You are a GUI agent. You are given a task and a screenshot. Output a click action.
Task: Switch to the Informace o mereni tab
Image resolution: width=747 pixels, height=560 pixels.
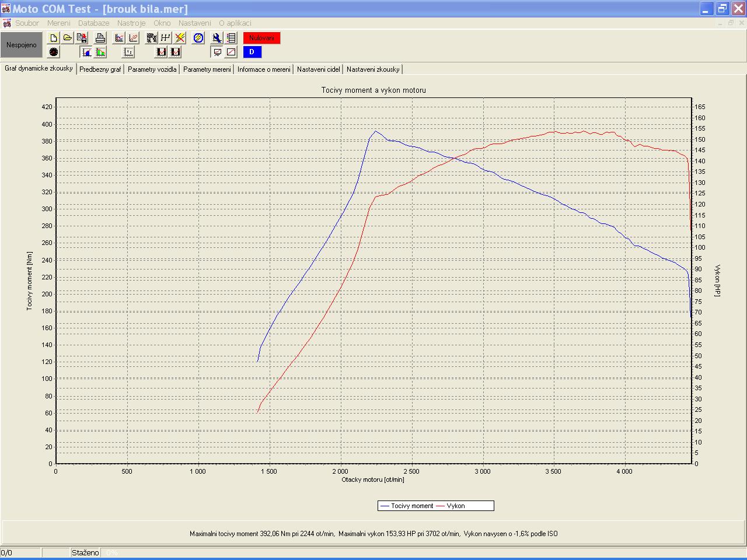point(264,69)
